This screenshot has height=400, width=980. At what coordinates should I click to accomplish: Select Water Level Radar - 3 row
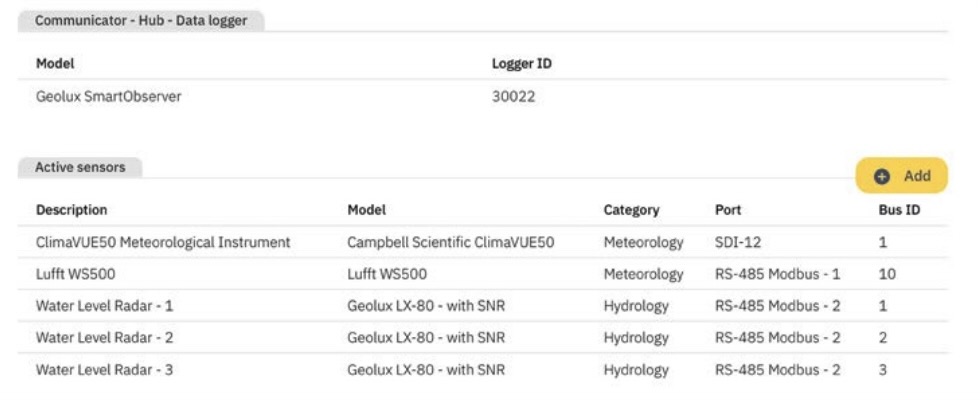(104, 370)
